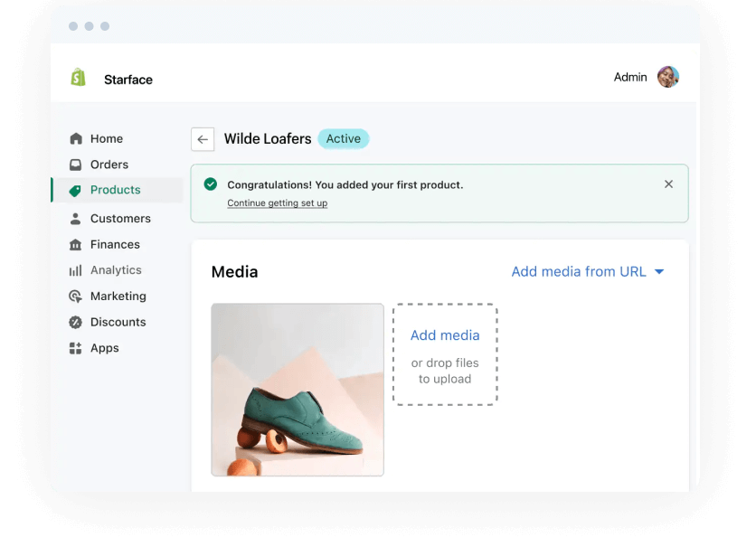
Task: Open the Home section in the sidebar
Action: coord(77,138)
